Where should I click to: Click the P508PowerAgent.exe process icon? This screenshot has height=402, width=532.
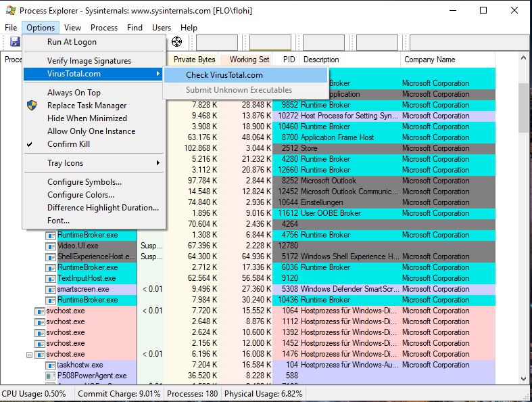(51, 376)
